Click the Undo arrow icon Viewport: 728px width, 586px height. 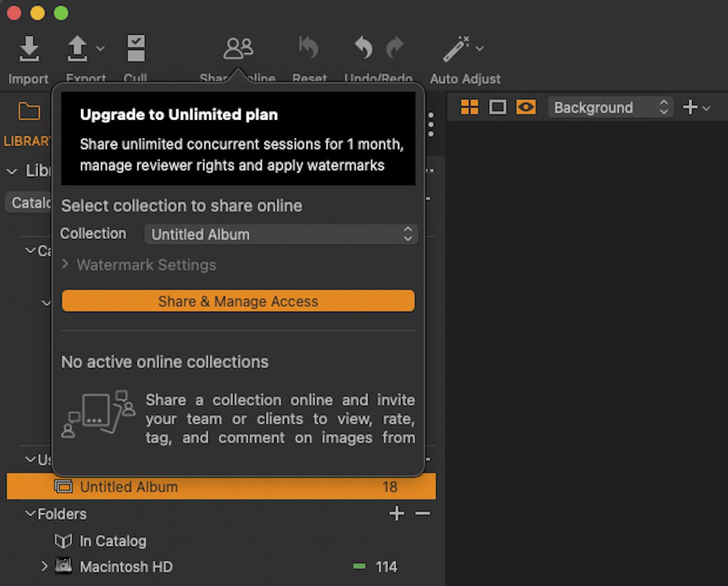[x=362, y=48]
